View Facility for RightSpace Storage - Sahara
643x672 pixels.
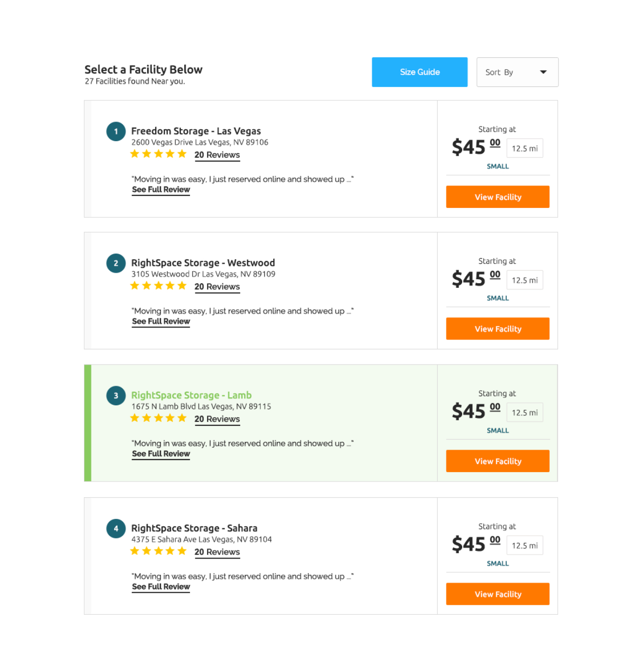498,594
